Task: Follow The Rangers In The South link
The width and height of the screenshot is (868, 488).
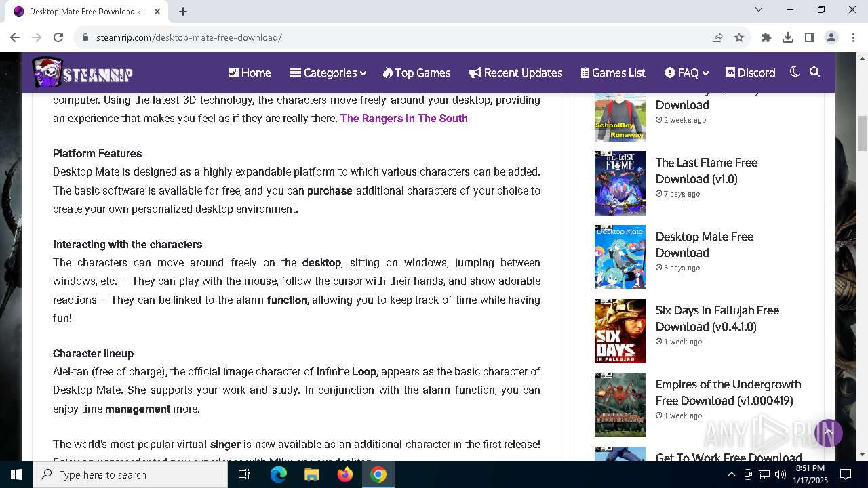Action: click(x=403, y=118)
